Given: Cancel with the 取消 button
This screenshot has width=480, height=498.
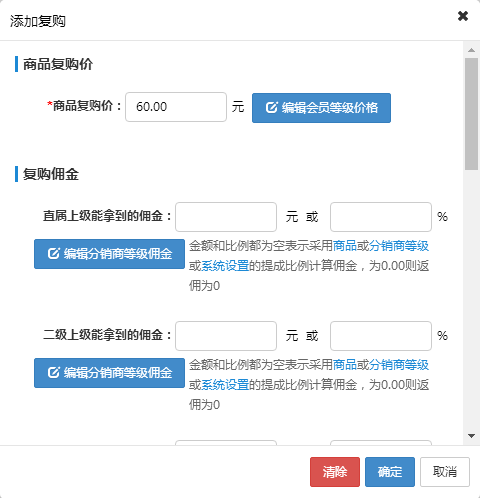Looking at the screenshot, I should point(445,472).
